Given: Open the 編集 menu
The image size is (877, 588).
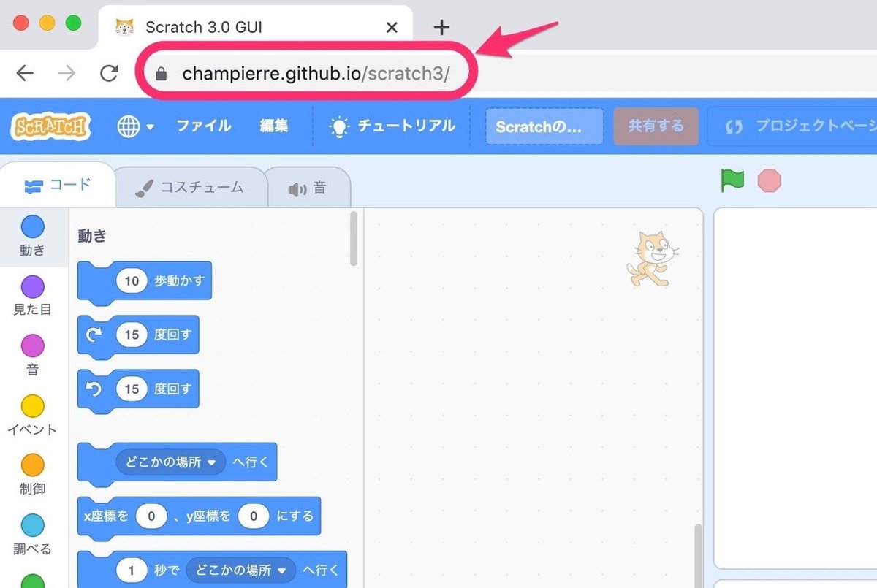Looking at the screenshot, I should pyautogui.click(x=273, y=126).
